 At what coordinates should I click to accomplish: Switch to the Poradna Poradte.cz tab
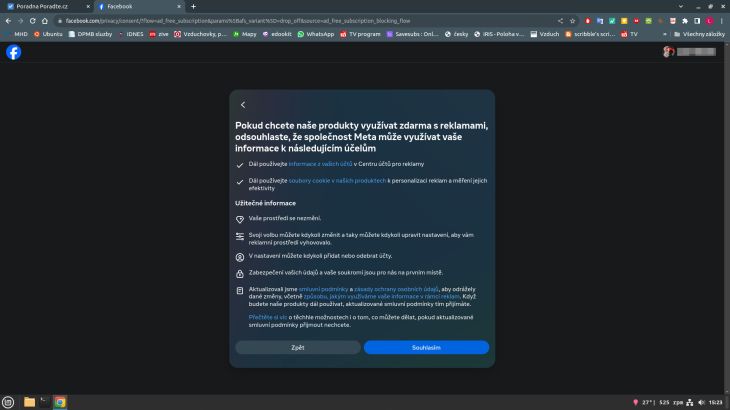(x=48, y=7)
